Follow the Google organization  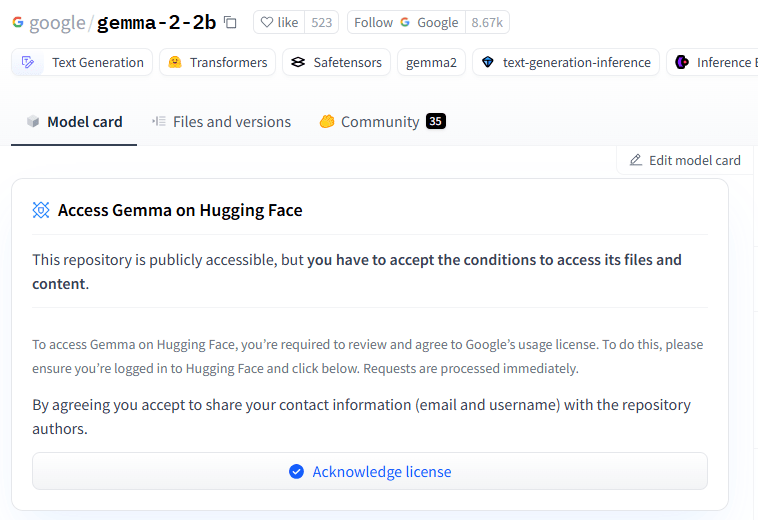pos(406,22)
